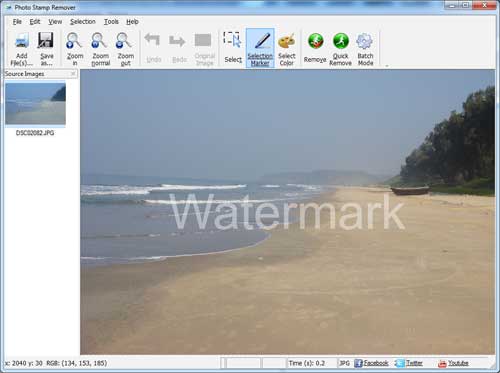Open the Help menu

point(132,22)
